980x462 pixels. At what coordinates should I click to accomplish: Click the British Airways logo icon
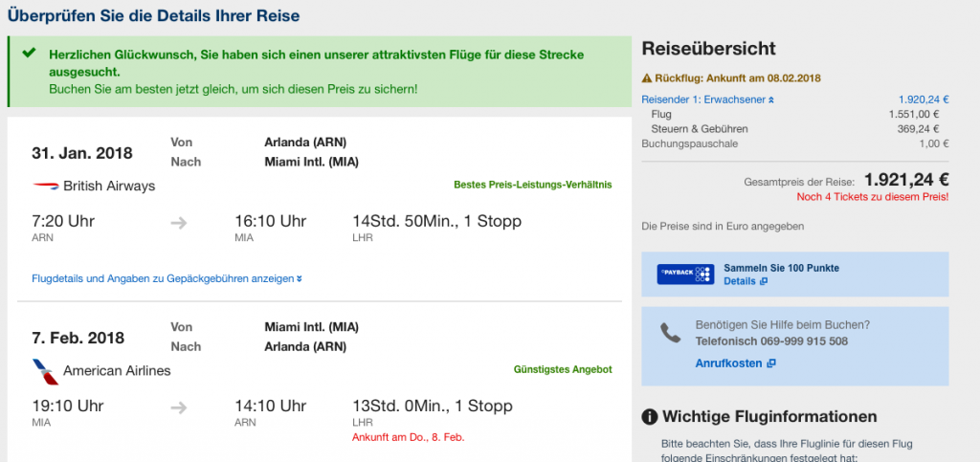point(45,186)
